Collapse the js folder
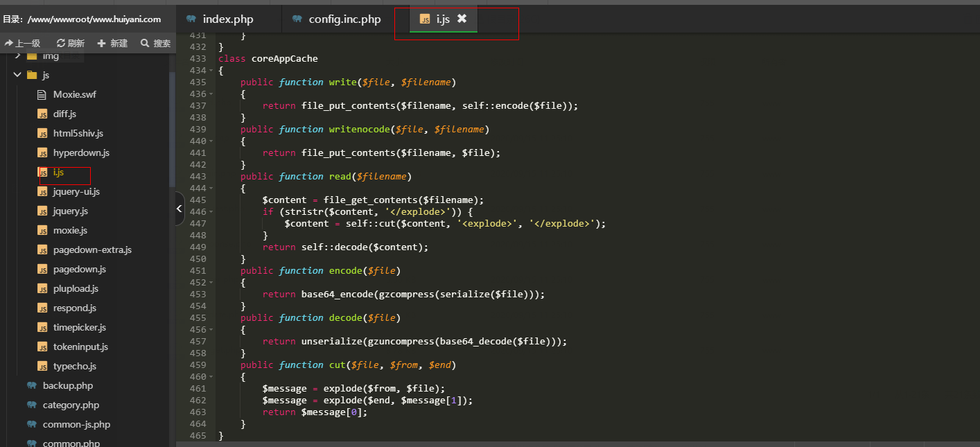The image size is (980, 447). (x=17, y=75)
